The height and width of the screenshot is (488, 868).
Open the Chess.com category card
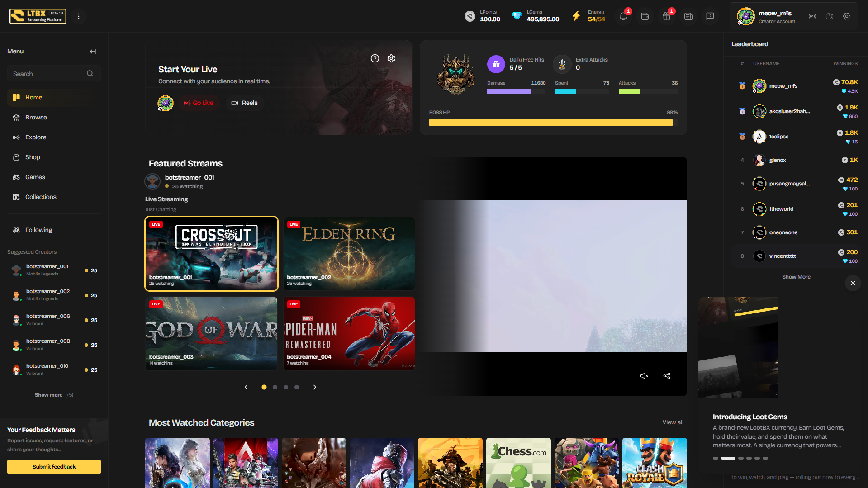tap(518, 463)
